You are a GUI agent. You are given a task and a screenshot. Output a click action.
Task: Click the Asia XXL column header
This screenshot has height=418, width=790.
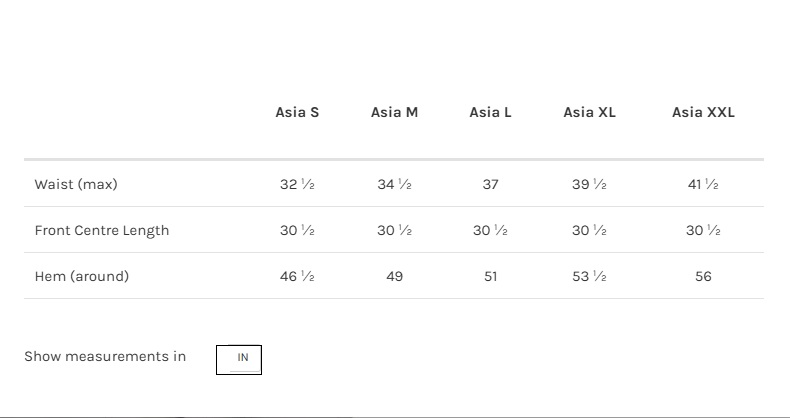coord(703,113)
